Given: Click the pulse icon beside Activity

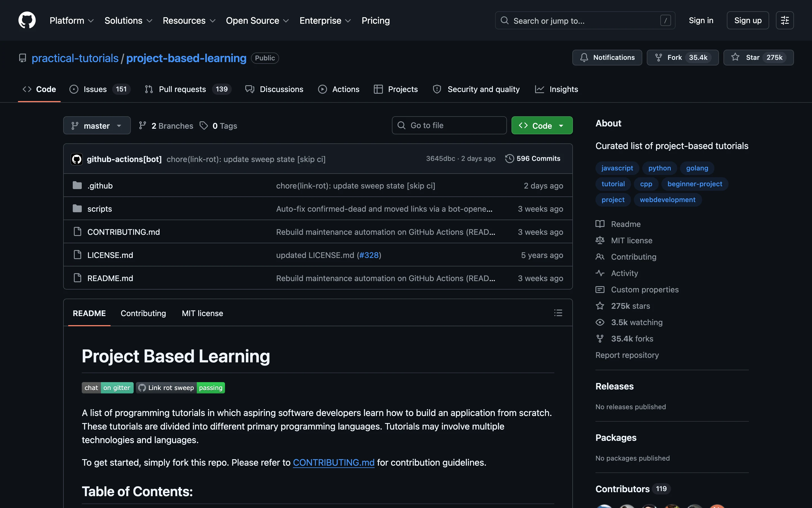Looking at the screenshot, I should (600, 273).
